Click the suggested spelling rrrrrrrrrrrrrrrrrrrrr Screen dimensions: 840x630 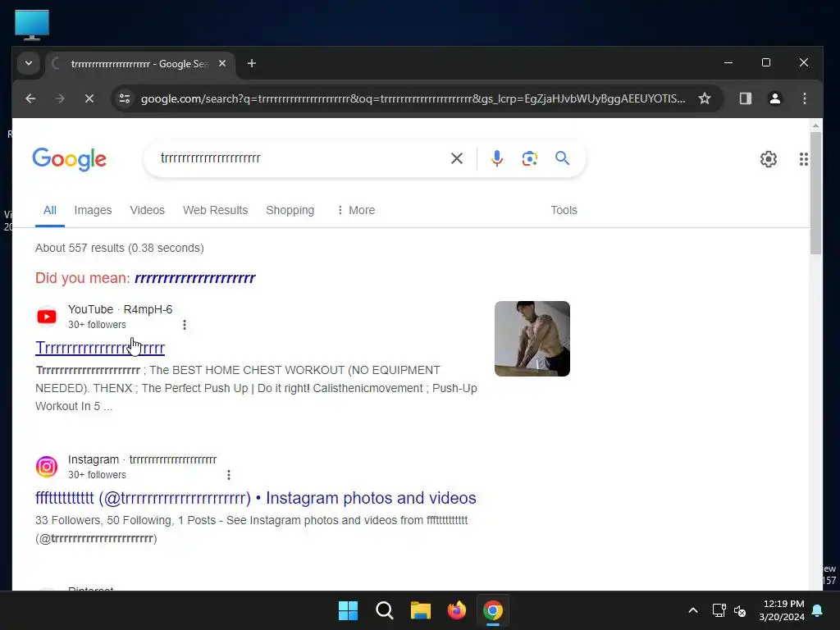[195, 278]
